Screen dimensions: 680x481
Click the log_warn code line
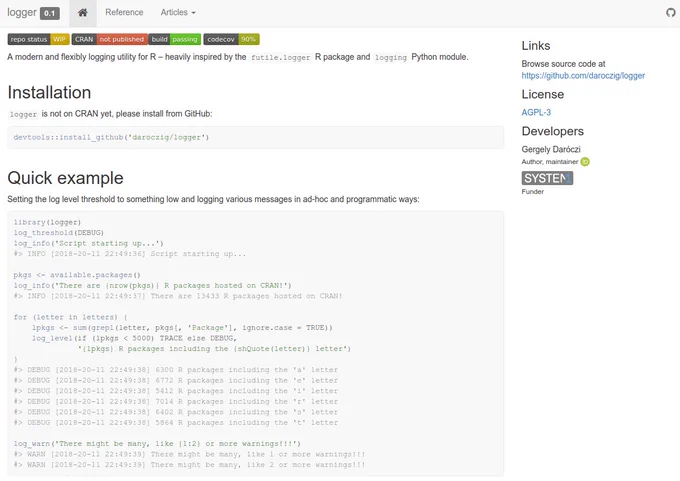tap(157, 444)
